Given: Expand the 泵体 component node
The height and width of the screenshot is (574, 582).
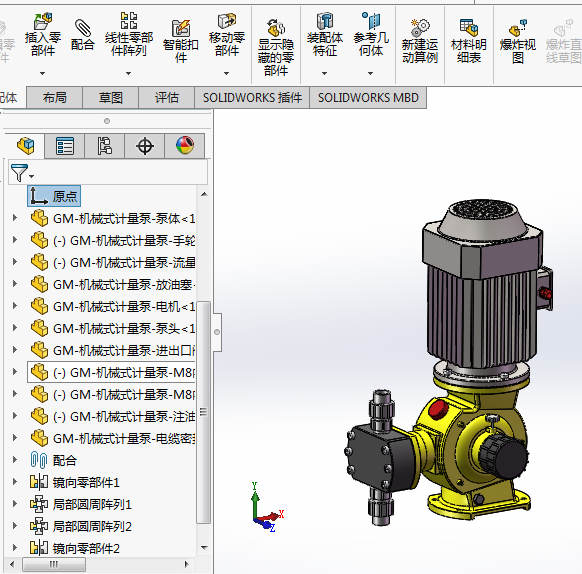Looking at the screenshot, I should 15,218.
